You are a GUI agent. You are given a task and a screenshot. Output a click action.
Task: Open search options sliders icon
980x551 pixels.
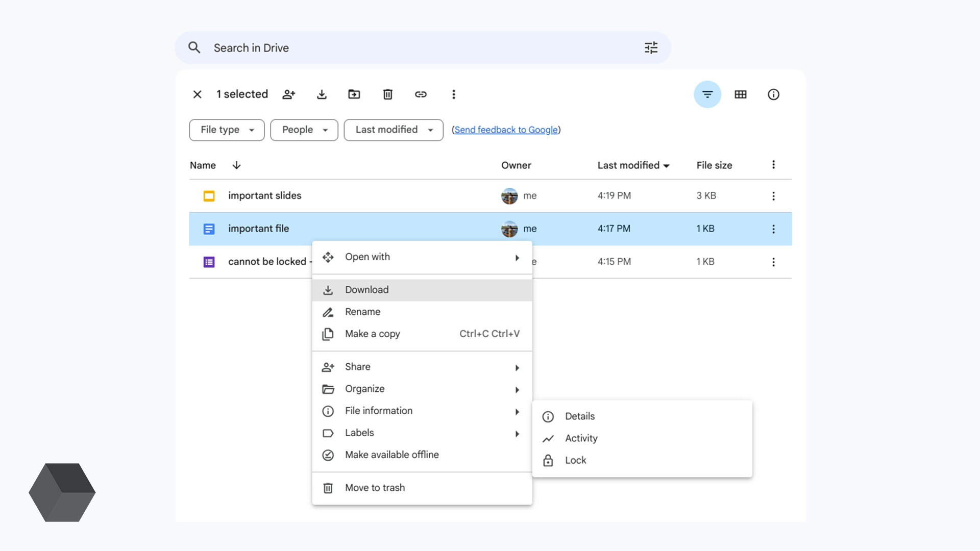[x=651, y=48]
